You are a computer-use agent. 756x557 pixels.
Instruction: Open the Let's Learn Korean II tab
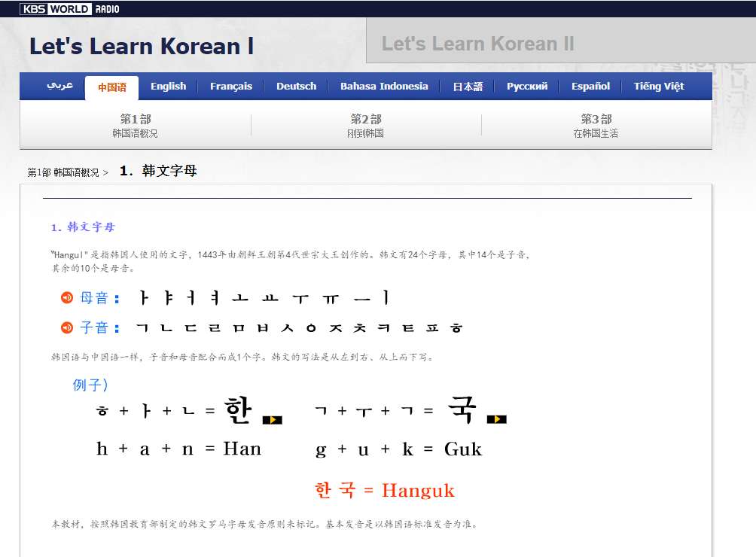click(477, 44)
